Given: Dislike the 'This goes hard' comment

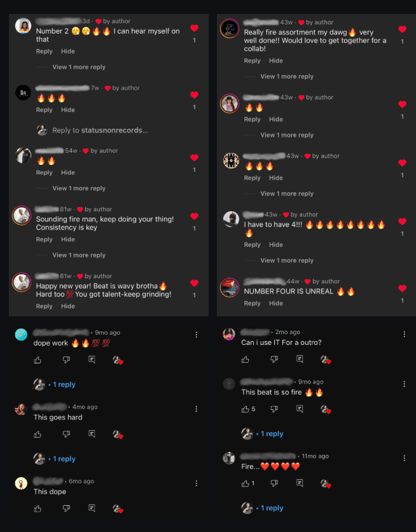Looking at the screenshot, I should coord(66,434).
